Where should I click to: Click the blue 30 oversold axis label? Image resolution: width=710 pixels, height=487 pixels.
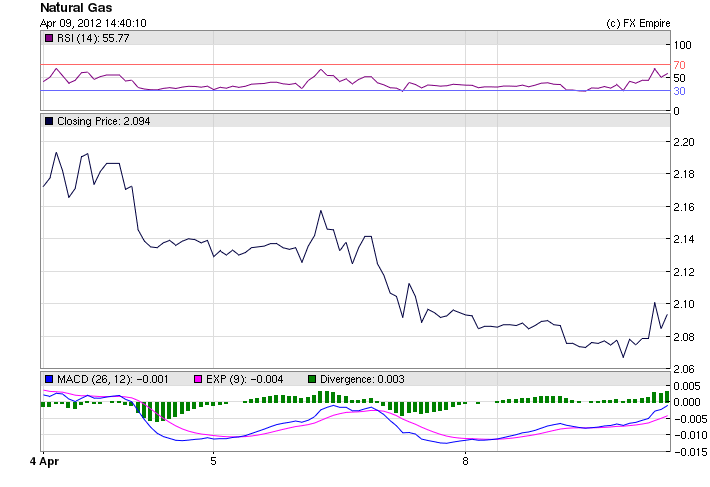679,91
